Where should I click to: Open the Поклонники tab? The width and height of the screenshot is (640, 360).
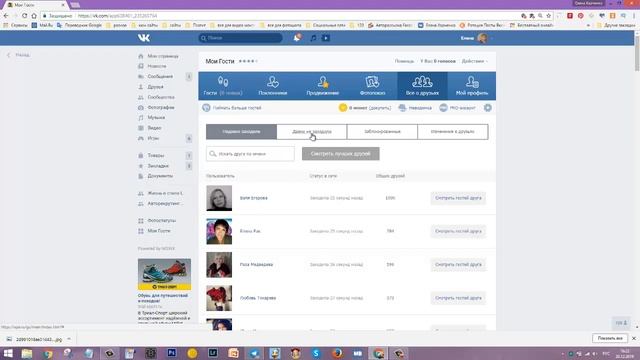point(273,86)
